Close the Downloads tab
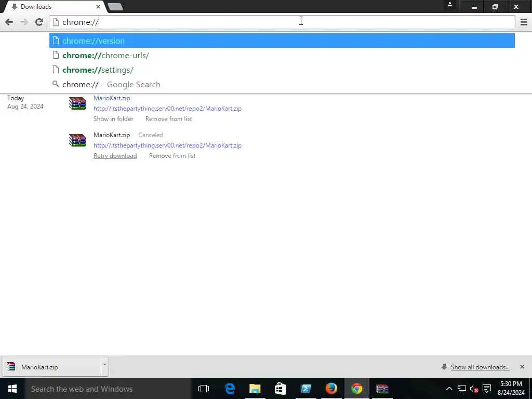532x399 pixels. (x=98, y=6)
